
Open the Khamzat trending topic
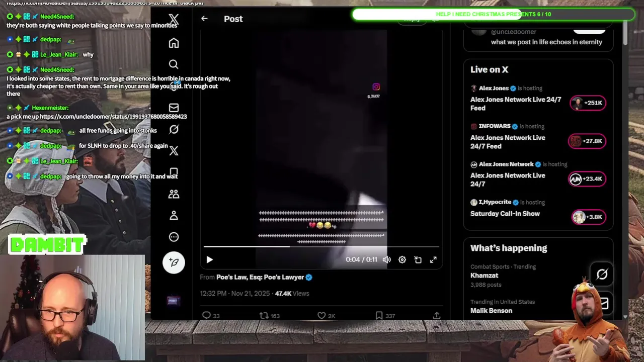pos(484,276)
